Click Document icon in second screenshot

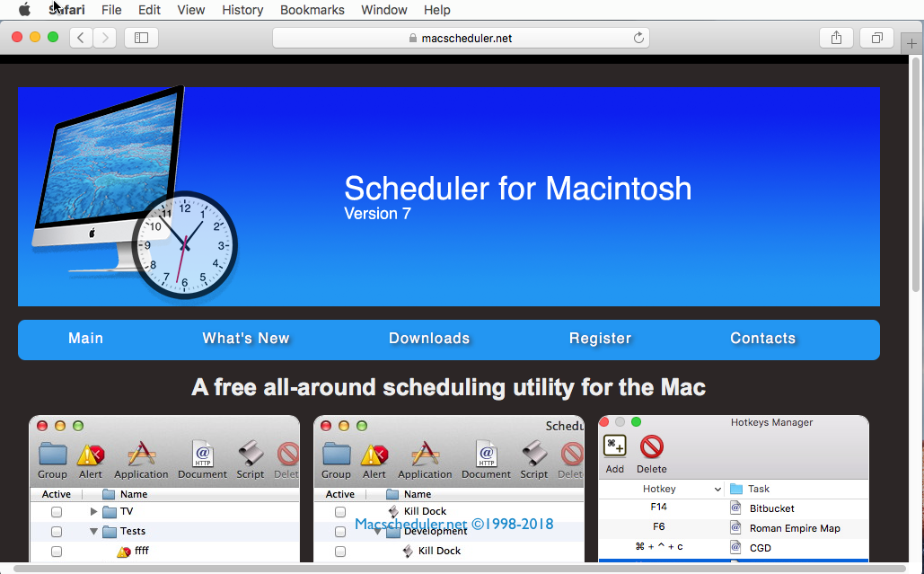[x=486, y=461]
